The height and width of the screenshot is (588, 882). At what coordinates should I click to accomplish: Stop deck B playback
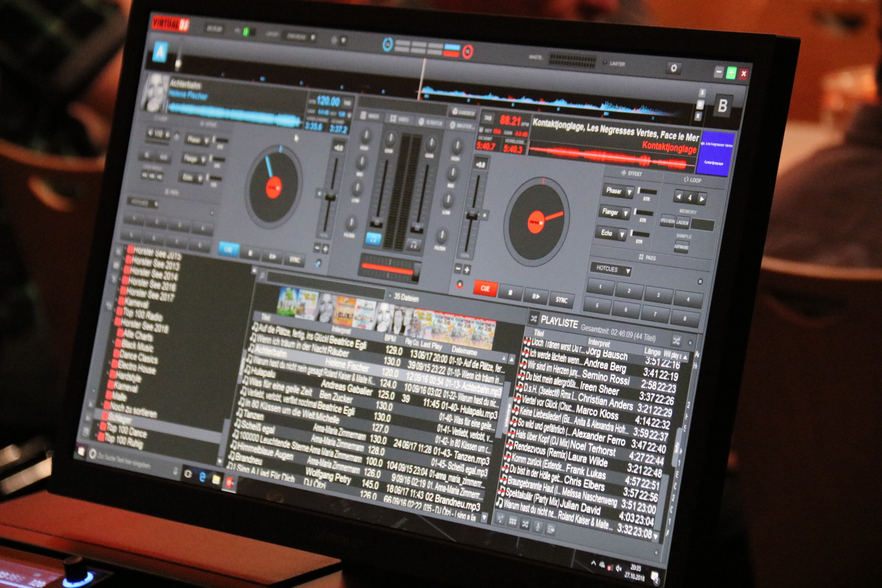(510, 293)
